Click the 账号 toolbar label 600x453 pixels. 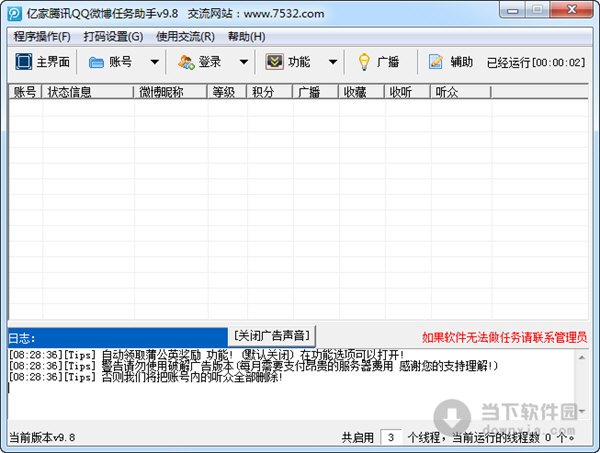click(121, 62)
